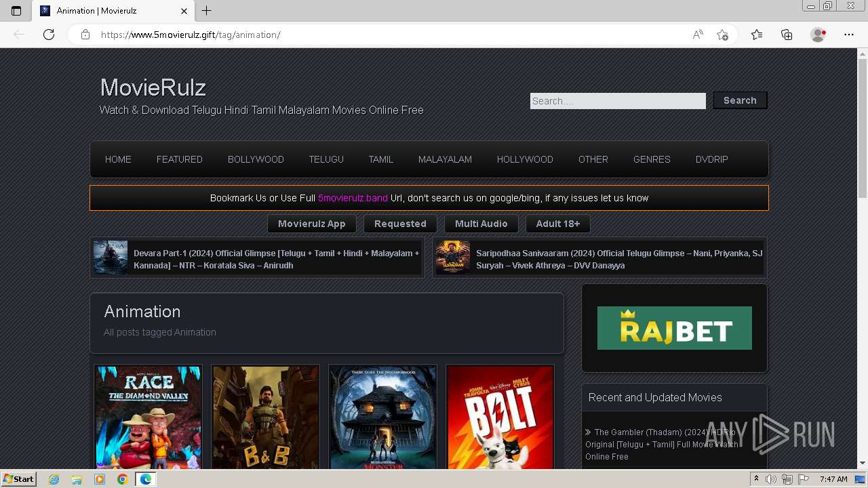Open TAMIL menu item
Viewport: 868px width, 488px height.
381,159
